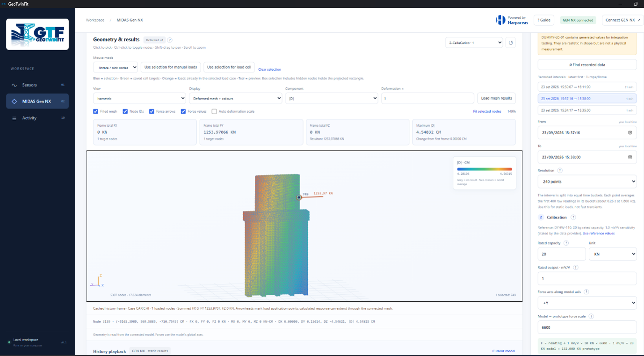Click the Rated capacity help icon

(566, 243)
